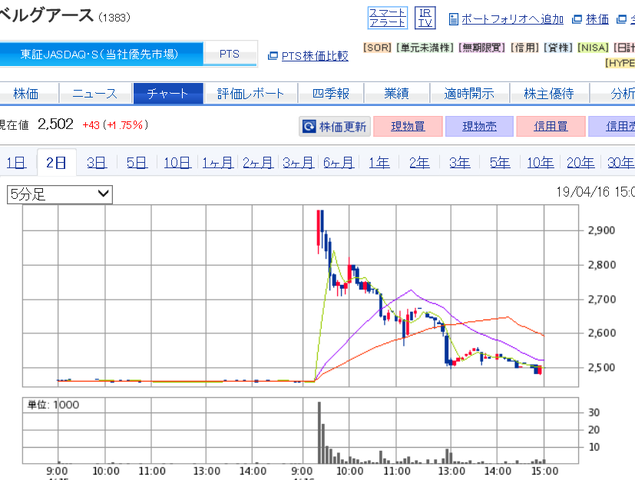Switch to the 四季報 tab

pyautogui.click(x=331, y=94)
